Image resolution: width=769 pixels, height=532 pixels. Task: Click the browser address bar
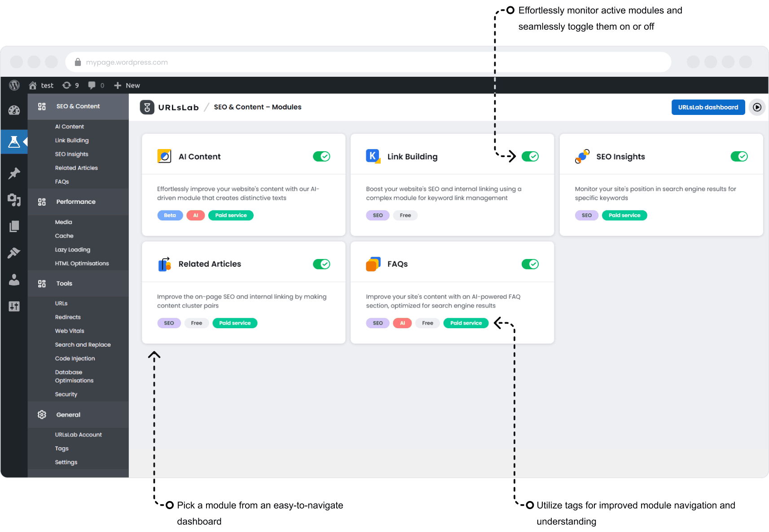(x=368, y=62)
